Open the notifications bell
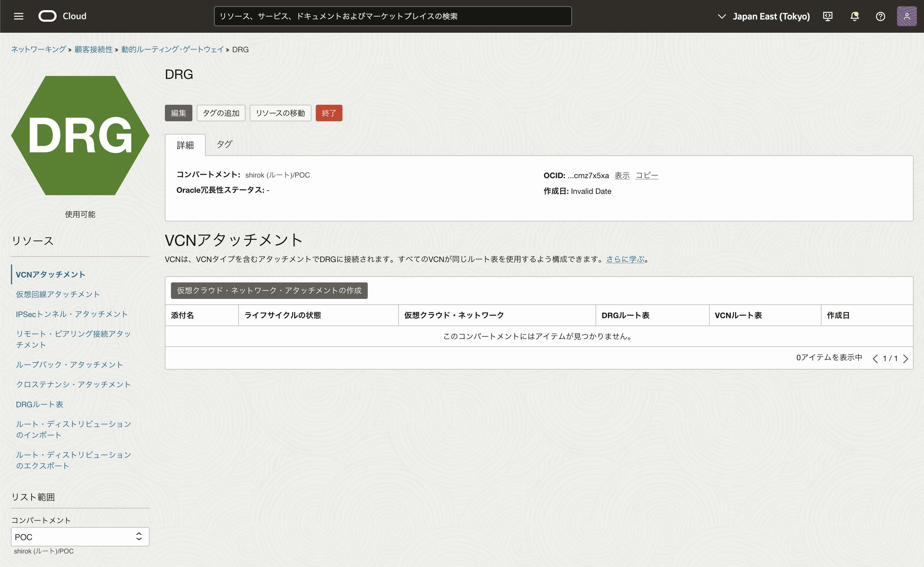Image resolution: width=924 pixels, height=567 pixels. click(854, 16)
